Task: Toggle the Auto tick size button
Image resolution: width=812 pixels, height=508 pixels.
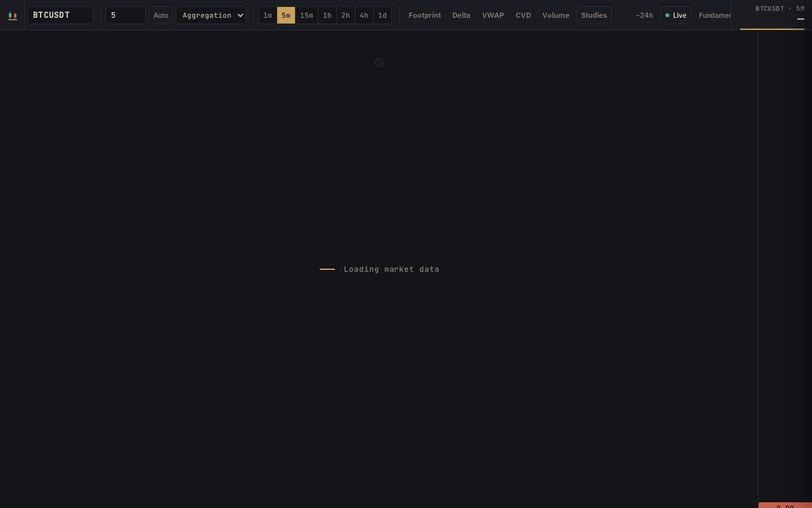Action: tap(161, 15)
